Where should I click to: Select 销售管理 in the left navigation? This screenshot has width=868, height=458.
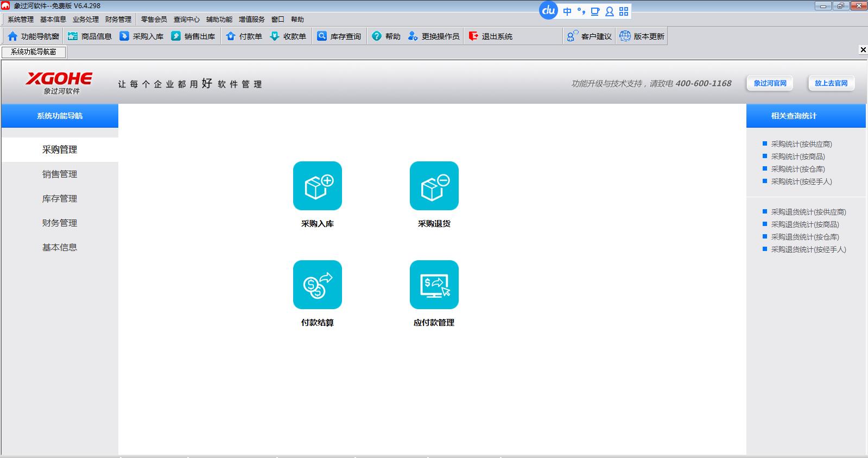[x=60, y=174]
